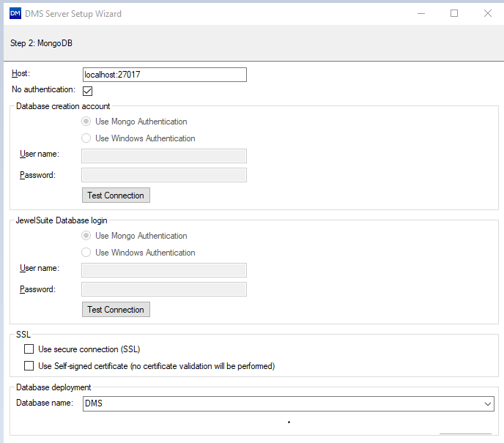Click Password field in Database creation account
Viewport: 504px width, 443px height.
point(164,174)
